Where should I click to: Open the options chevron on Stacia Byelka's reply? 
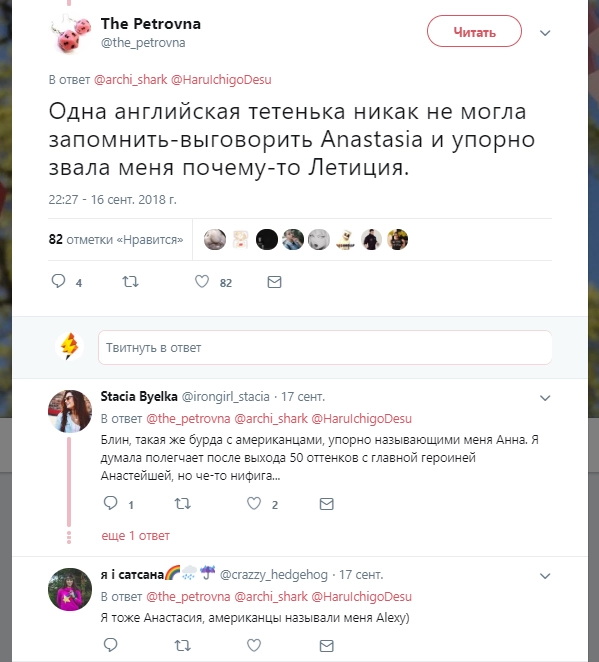tap(545, 398)
